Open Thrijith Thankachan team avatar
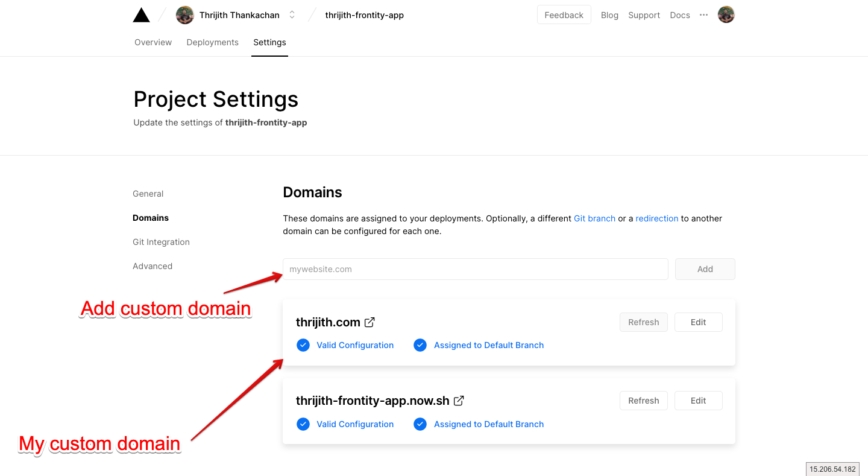This screenshot has height=476, width=868. (184, 15)
